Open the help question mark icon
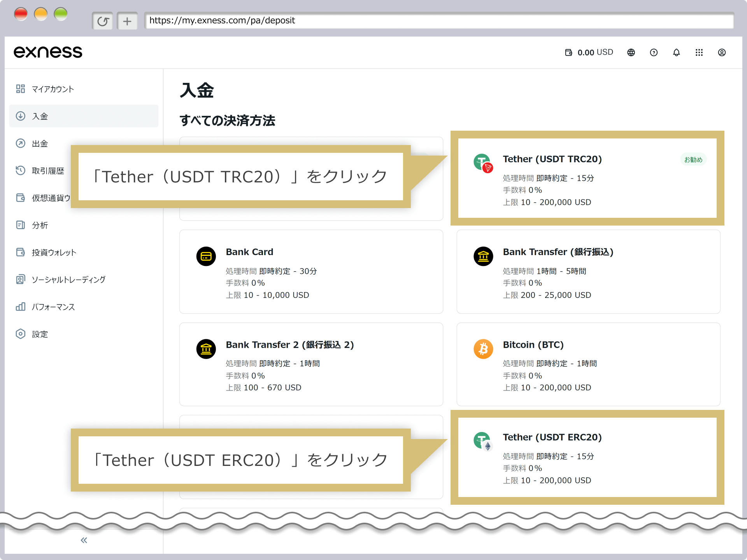The image size is (747, 560). pos(654,52)
